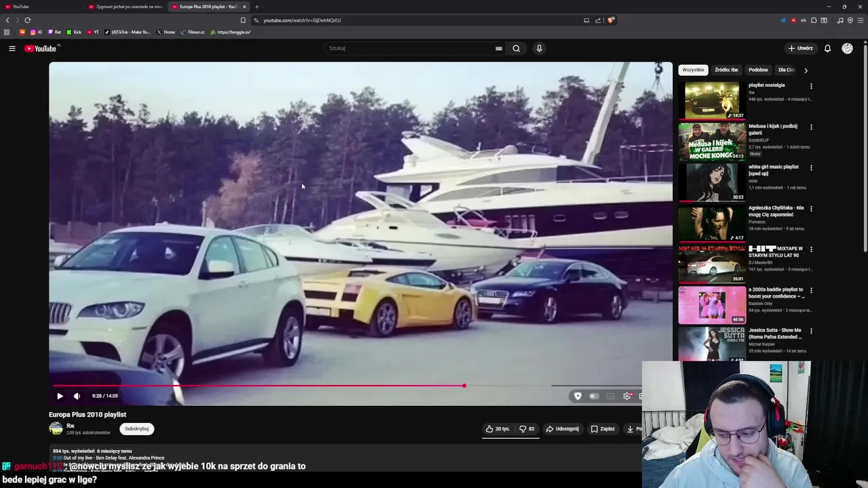This screenshot has height=488, width=868.
Task: Open the account avatar menu
Action: 847,48
